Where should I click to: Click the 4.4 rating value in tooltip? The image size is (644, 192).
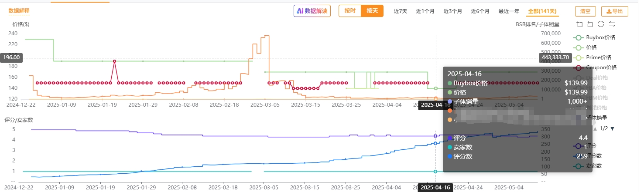click(583, 138)
